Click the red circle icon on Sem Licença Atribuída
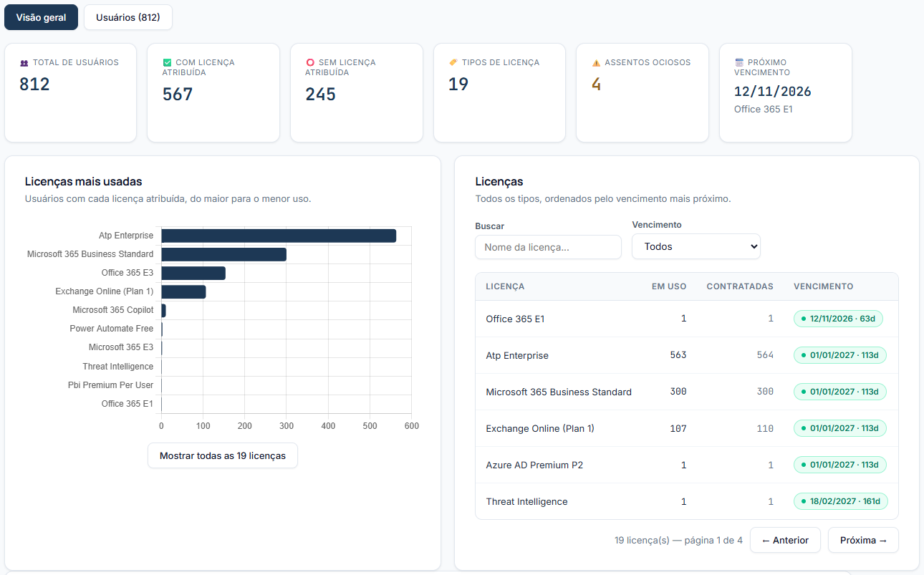The width and height of the screenshot is (924, 575). pyautogui.click(x=310, y=63)
